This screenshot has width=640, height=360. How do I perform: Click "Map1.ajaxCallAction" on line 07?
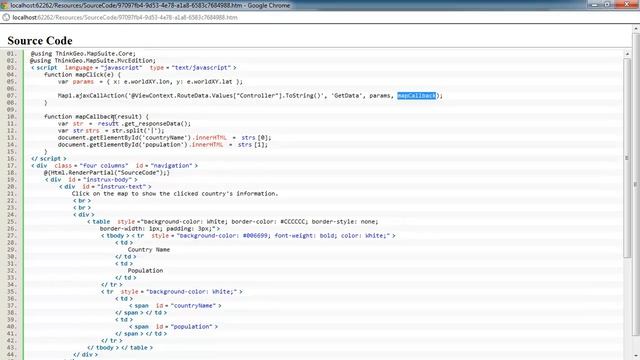pyautogui.click(x=91, y=96)
